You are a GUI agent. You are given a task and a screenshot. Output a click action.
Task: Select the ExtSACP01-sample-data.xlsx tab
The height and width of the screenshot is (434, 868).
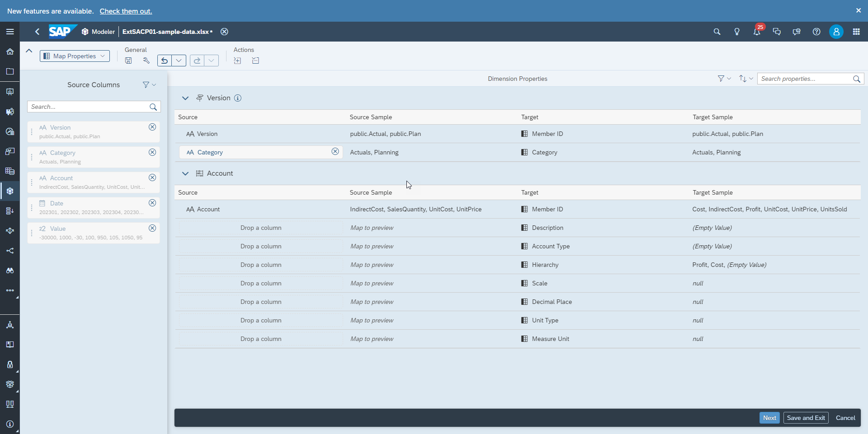point(166,32)
